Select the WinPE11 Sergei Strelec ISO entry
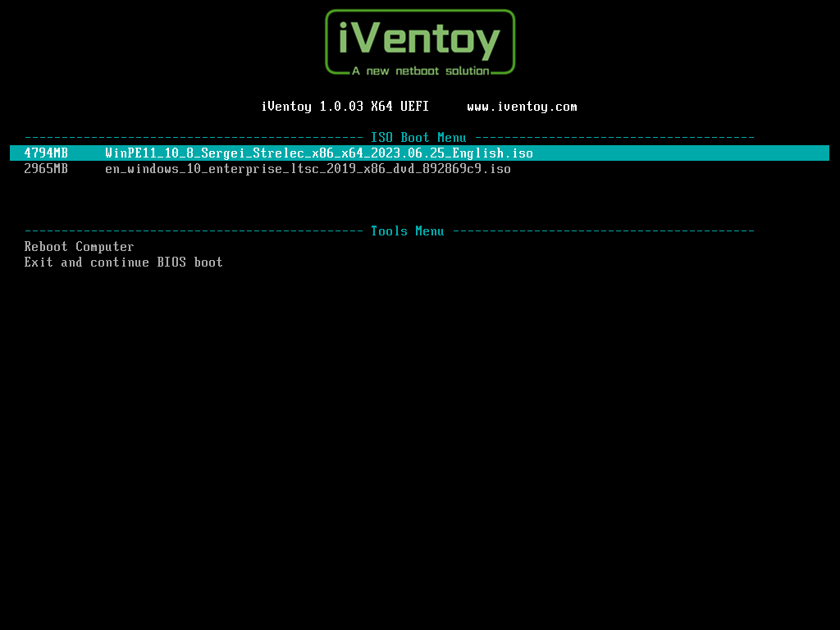 (x=318, y=153)
